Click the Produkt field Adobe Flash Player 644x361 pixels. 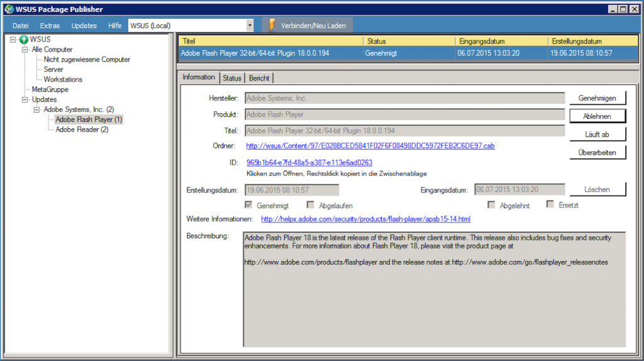point(405,114)
